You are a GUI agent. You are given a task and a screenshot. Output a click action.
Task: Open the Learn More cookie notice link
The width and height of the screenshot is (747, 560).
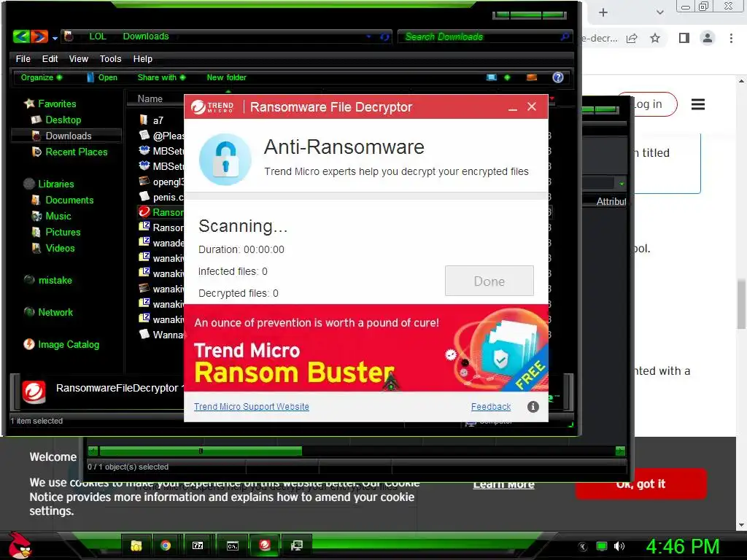(x=503, y=484)
